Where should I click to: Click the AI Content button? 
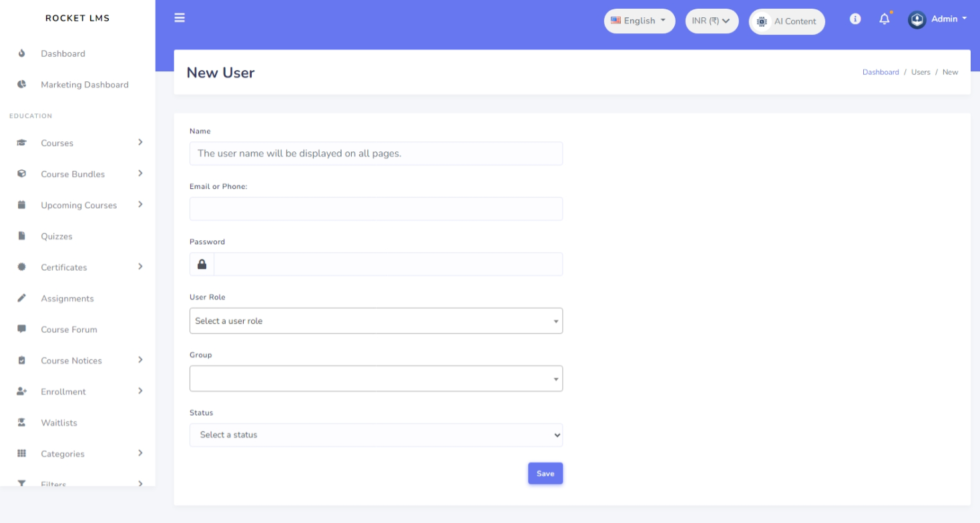tap(787, 21)
